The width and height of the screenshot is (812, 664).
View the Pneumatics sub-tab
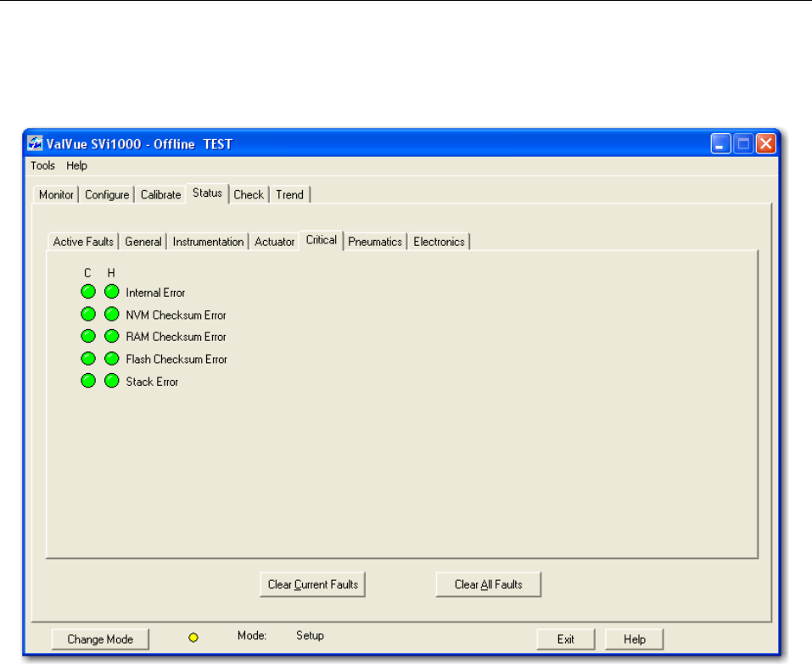375,242
